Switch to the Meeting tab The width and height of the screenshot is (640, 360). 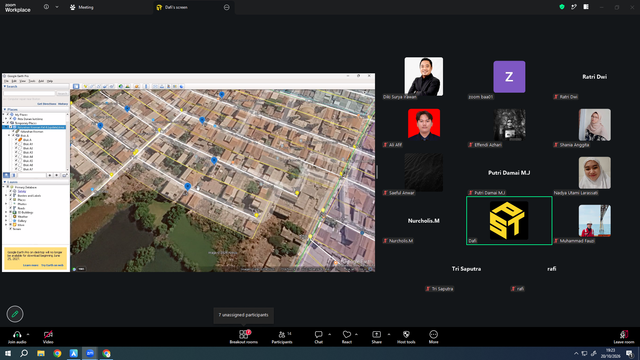82,7
